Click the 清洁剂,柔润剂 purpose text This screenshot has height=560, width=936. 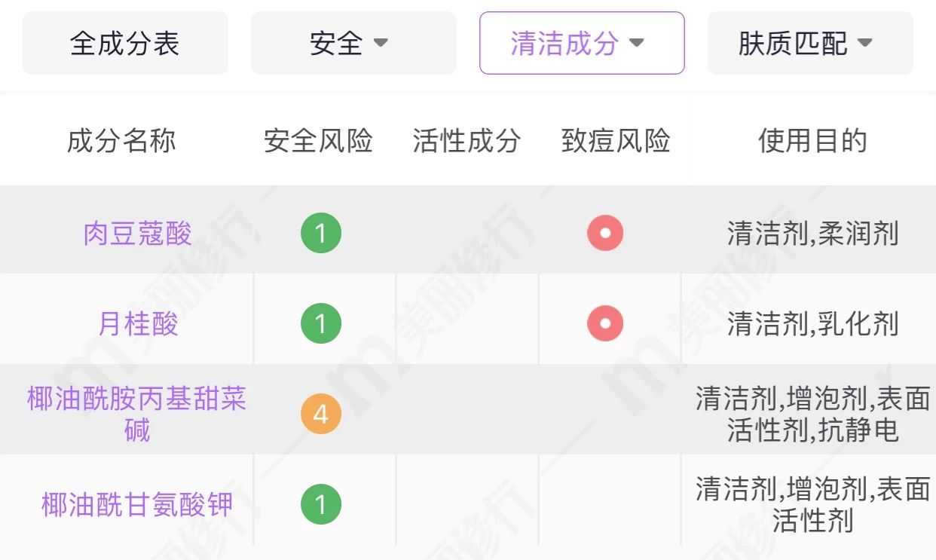coord(812,234)
